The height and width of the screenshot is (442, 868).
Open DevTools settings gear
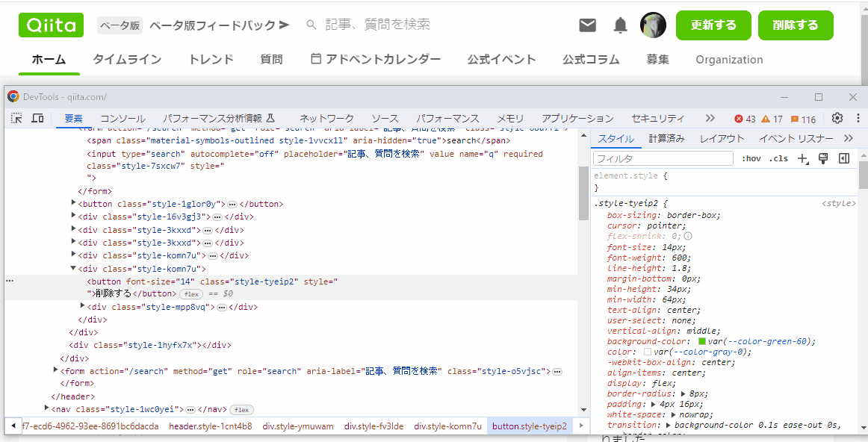[x=836, y=118]
